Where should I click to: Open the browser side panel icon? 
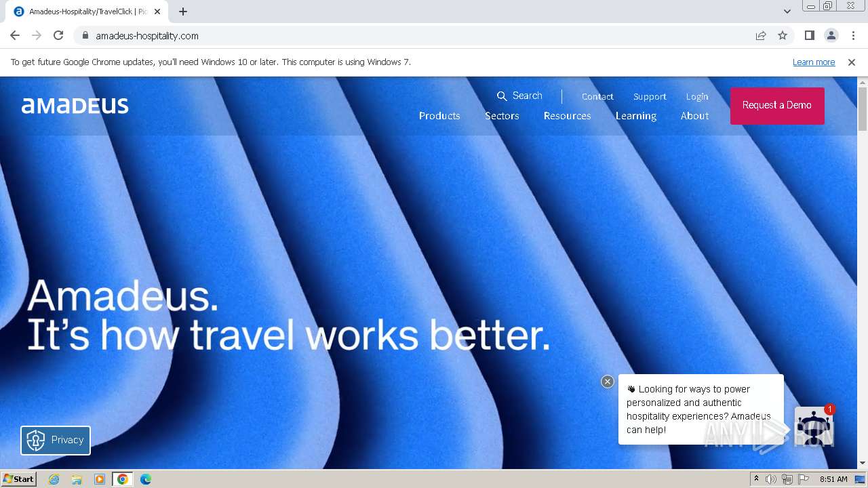click(809, 35)
